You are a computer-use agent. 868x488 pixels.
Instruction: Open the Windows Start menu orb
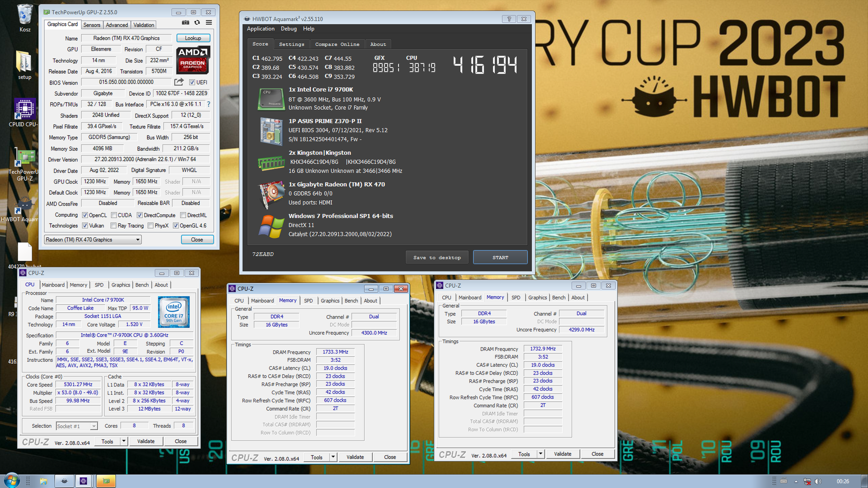click(x=11, y=481)
